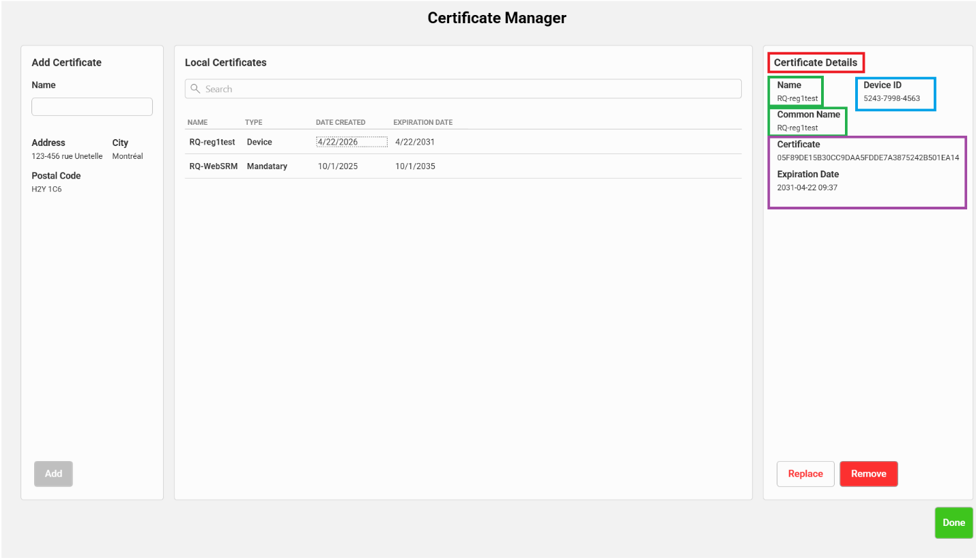The width and height of the screenshot is (976, 560).
Task: Click the city value Montréal
Action: (x=128, y=156)
